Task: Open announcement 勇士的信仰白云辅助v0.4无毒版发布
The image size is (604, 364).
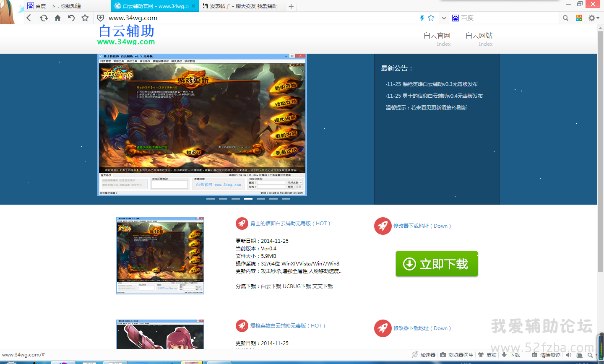Action: pos(434,96)
